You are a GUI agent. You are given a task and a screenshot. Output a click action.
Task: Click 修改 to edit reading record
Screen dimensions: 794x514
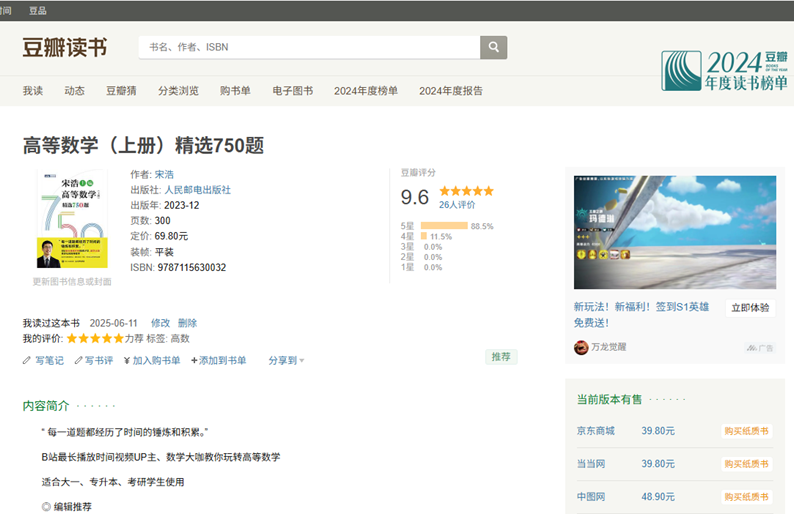click(x=161, y=323)
